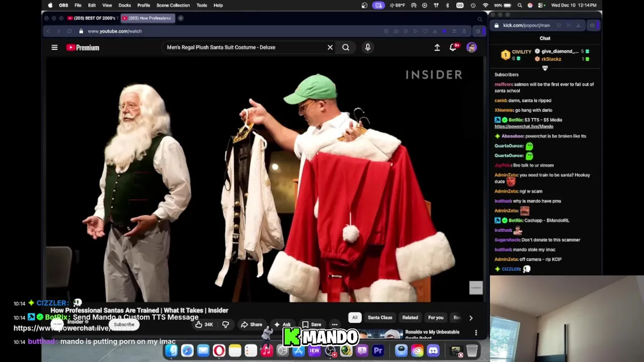Open a new browser tab with plus

(x=181, y=18)
